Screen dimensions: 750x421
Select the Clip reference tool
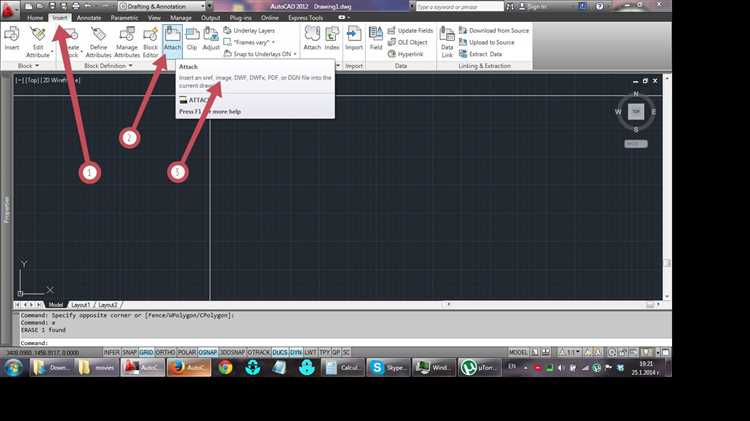[192, 38]
